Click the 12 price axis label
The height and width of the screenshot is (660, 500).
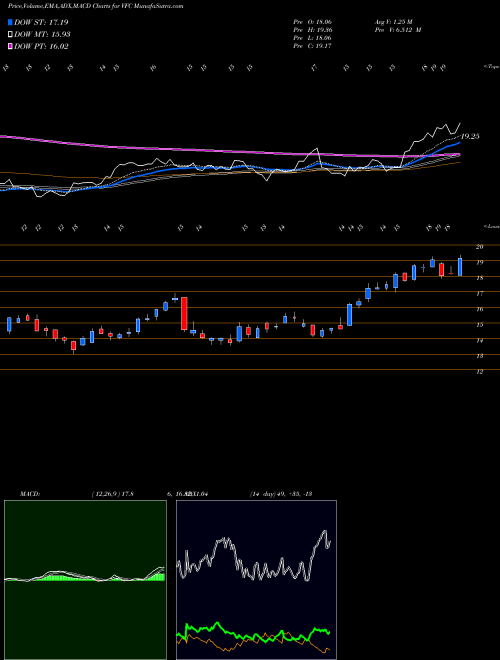click(x=479, y=371)
